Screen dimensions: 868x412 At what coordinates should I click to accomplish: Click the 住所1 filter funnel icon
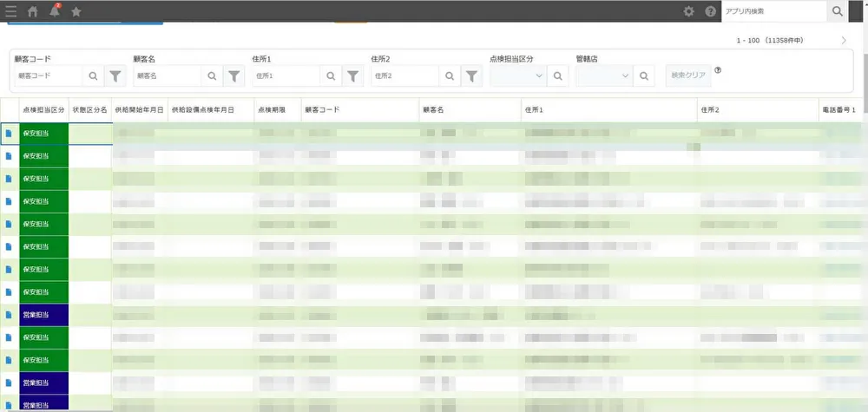[x=352, y=76]
